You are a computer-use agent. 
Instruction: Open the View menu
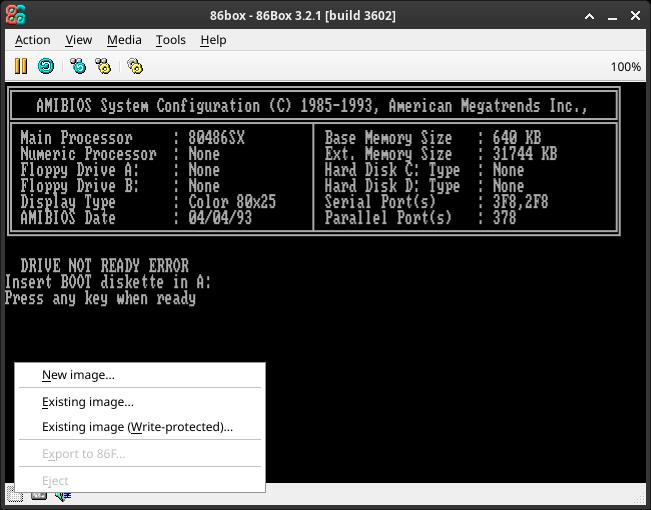tap(78, 40)
